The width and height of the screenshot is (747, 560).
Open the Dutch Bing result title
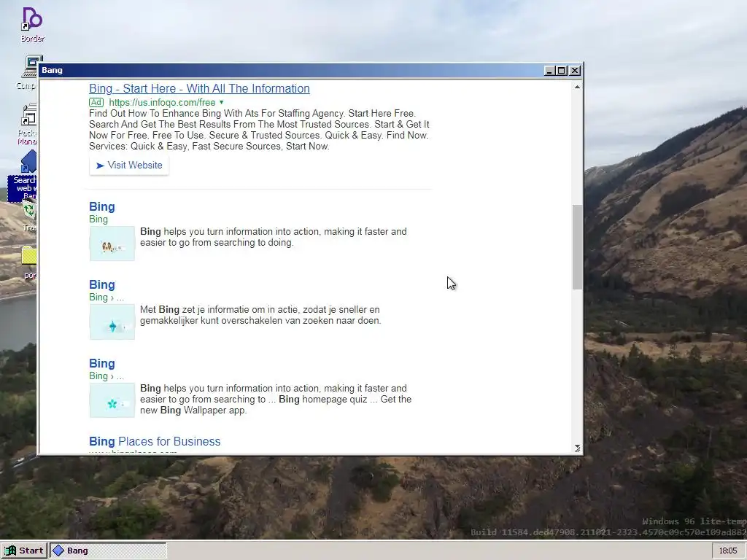(102, 285)
